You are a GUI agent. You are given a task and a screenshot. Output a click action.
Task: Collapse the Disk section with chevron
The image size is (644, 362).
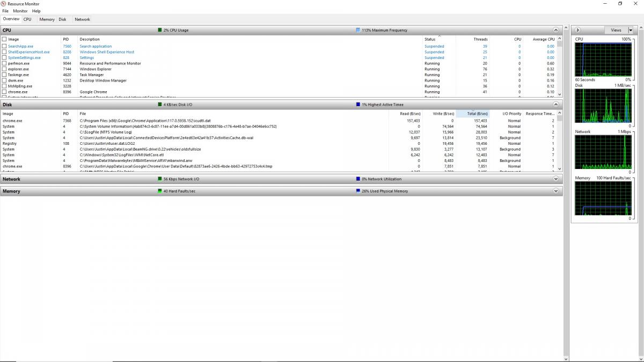click(556, 105)
